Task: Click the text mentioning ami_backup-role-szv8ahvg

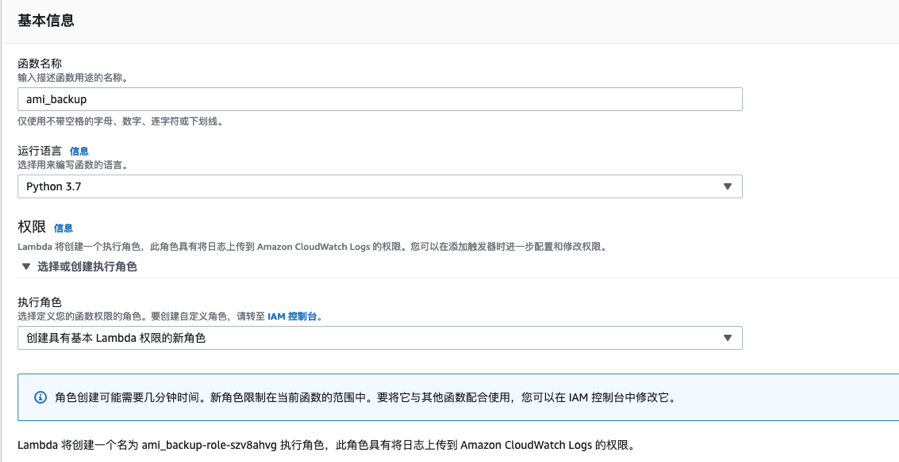Action: click(325, 445)
